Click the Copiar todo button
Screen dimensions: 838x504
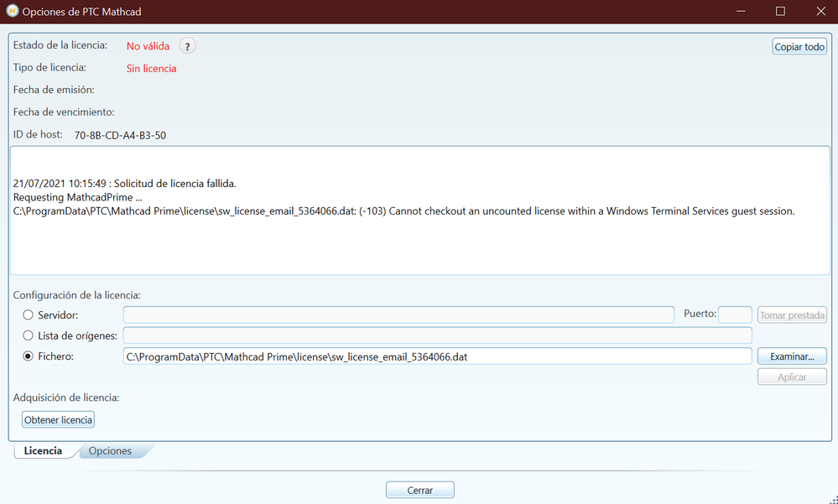pyautogui.click(x=799, y=46)
